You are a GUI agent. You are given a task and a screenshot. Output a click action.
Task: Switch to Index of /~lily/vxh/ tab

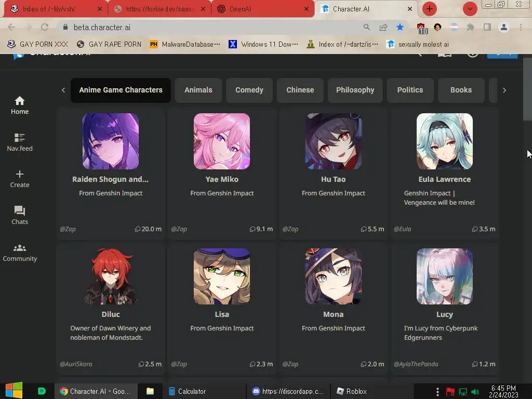(56, 9)
